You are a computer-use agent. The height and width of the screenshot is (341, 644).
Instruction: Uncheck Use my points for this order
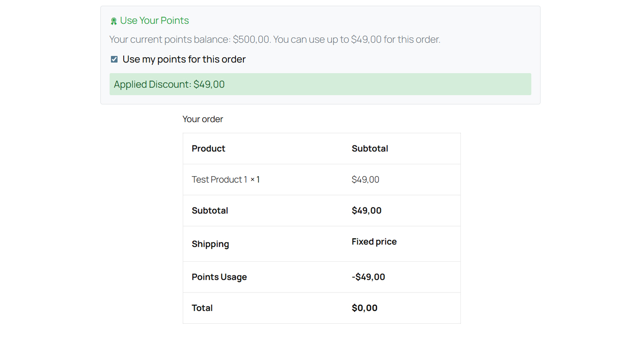click(x=114, y=59)
